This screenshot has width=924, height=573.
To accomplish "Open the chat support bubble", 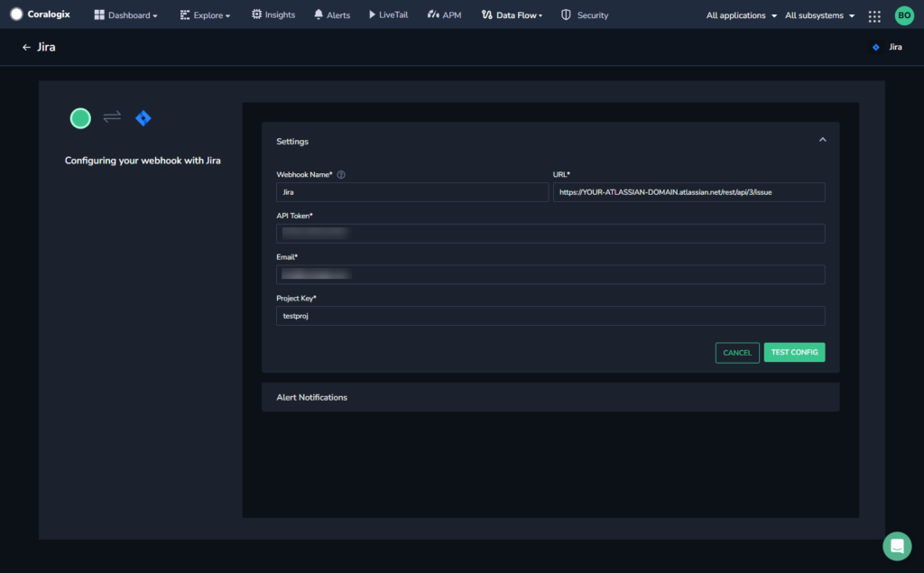I will [897, 546].
